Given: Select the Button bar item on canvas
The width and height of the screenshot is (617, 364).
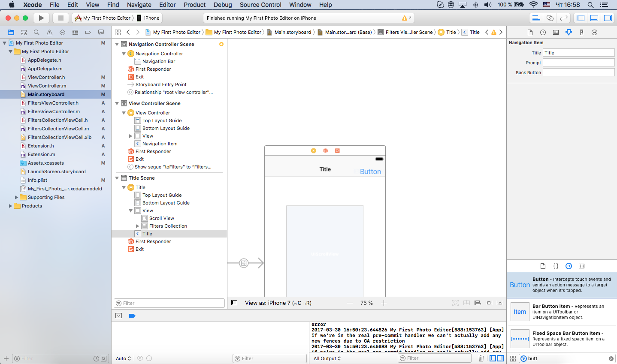Looking at the screenshot, I should tap(370, 171).
